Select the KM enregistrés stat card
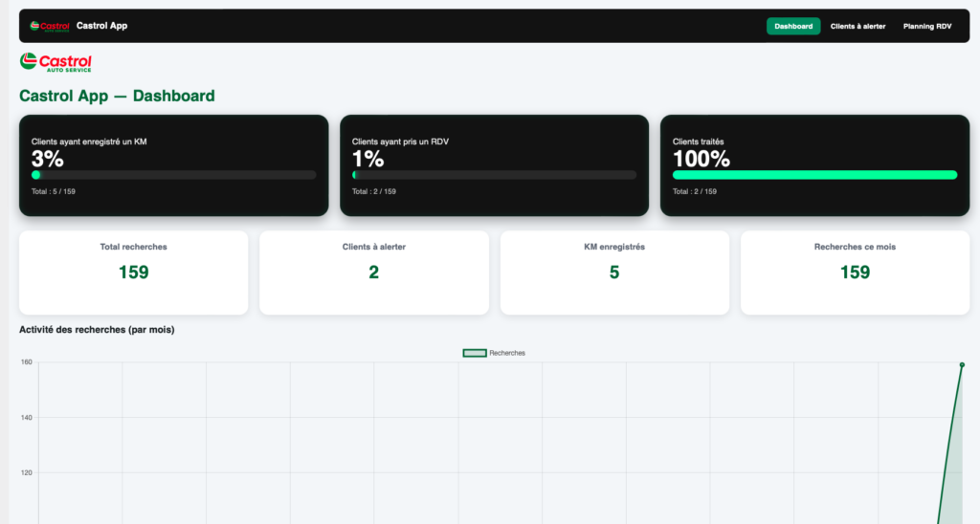 click(x=614, y=273)
